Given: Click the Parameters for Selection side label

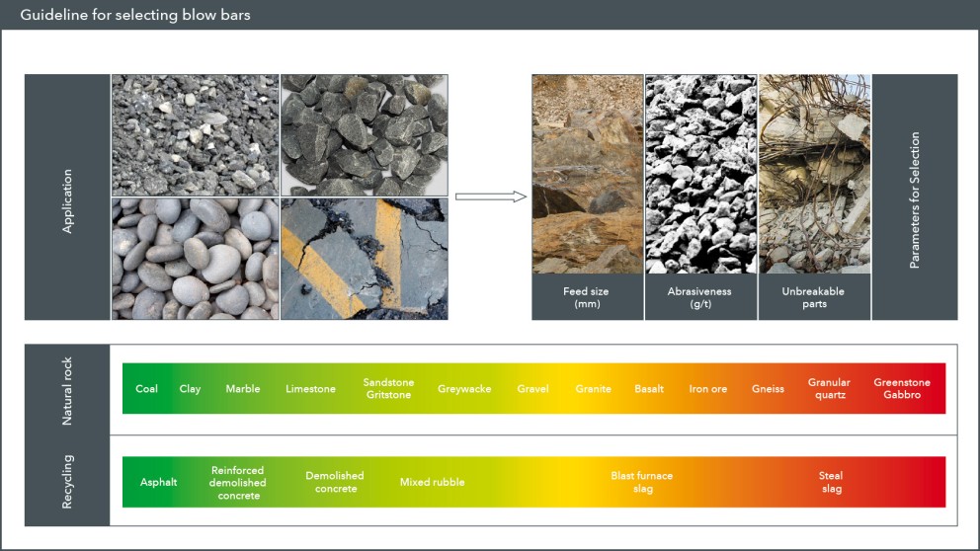Looking at the screenshot, I should point(915,197).
